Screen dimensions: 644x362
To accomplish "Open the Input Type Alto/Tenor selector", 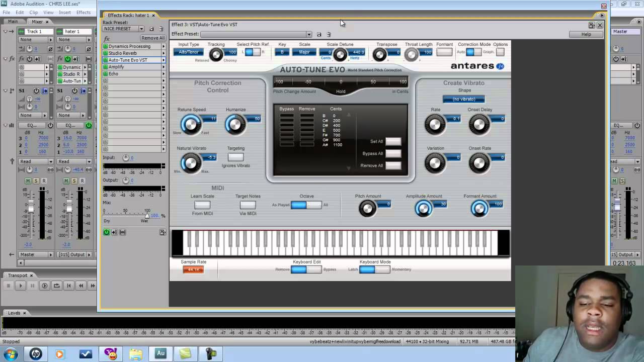I will pos(189,52).
